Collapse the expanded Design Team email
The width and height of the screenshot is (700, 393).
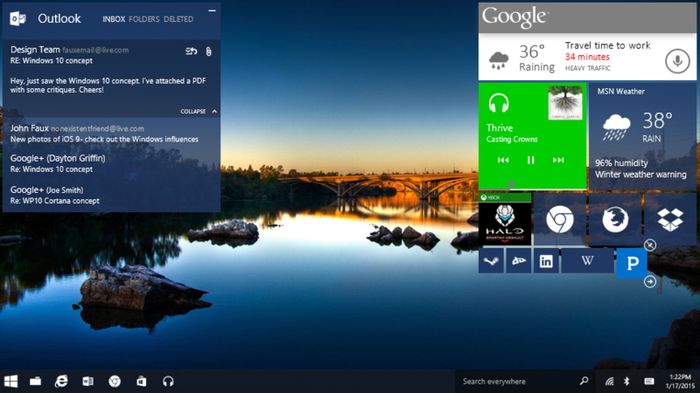[x=199, y=111]
